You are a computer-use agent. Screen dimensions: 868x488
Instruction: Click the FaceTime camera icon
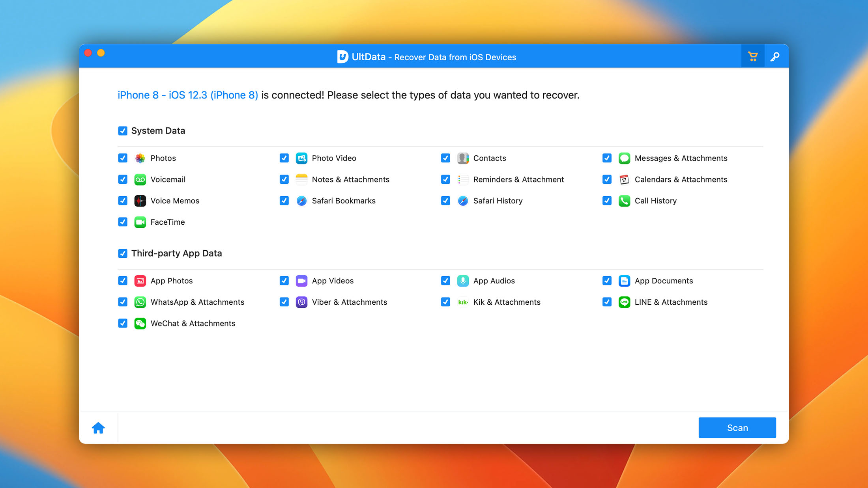tap(140, 222)
